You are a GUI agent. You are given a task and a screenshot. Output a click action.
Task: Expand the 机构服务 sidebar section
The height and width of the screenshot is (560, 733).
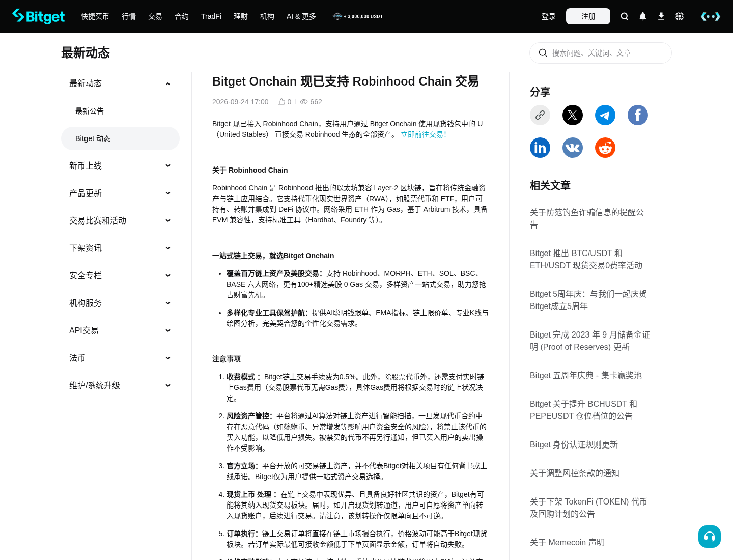(x=120, y=303)
